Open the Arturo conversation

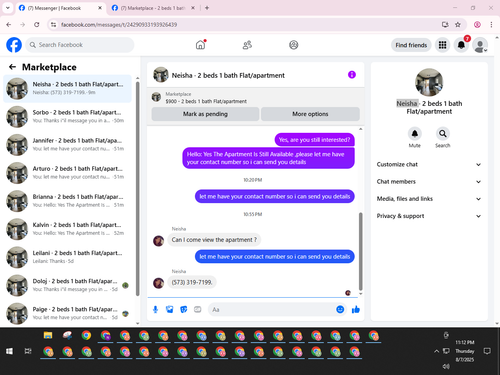(x=67, y=173)
